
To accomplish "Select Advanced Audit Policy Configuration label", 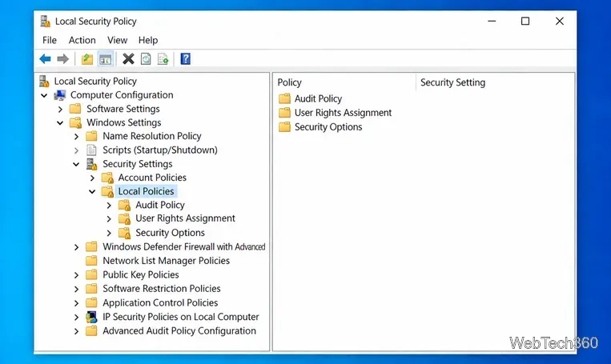I will (179, 331).
